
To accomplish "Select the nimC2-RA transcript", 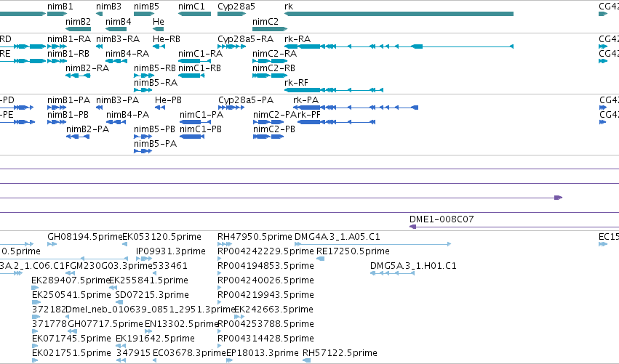I will [x=270, y=61].
